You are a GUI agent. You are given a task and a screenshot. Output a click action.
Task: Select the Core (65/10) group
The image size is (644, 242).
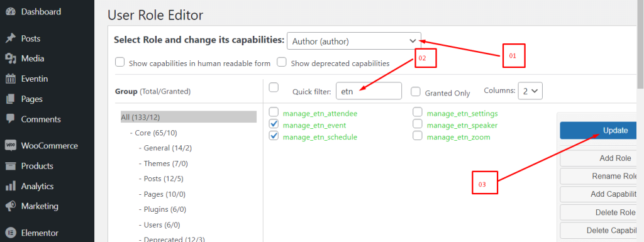coord(153,133)
